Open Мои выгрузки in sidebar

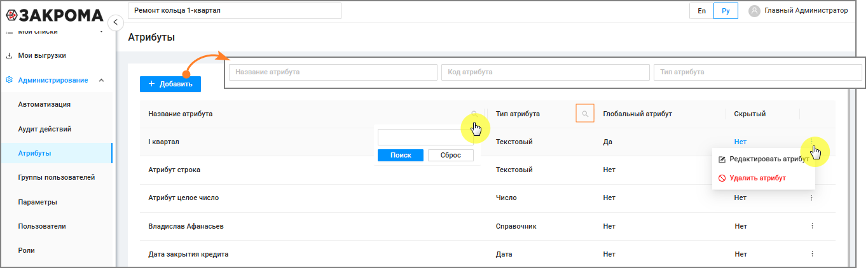(x=42, y=55)
